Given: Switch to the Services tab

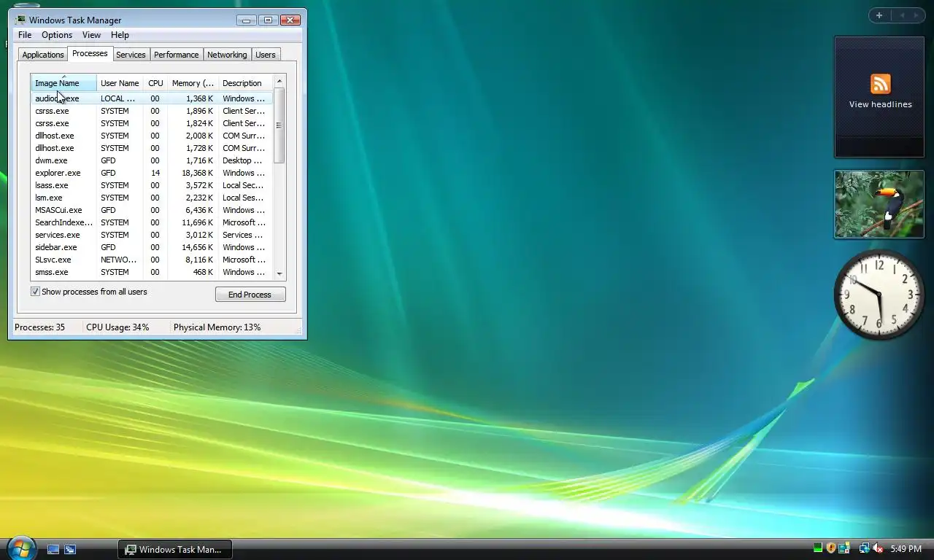Looking at the screenshot, I should [x=131, y=55].
